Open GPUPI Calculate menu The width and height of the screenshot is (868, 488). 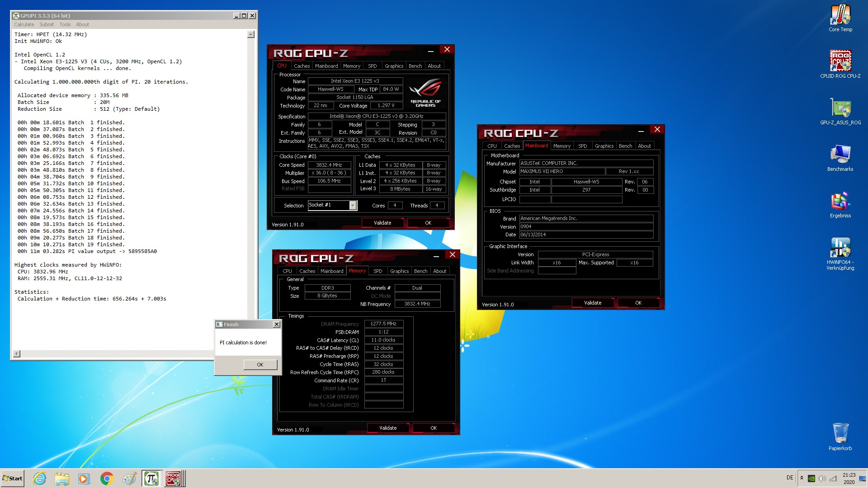coord(24,24)
